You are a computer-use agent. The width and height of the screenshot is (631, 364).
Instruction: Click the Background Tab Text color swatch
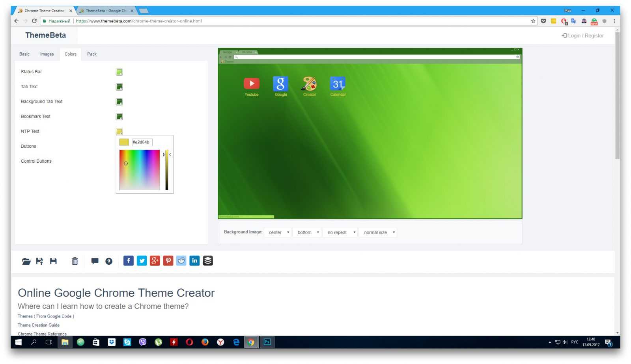[x=119, y=102]
